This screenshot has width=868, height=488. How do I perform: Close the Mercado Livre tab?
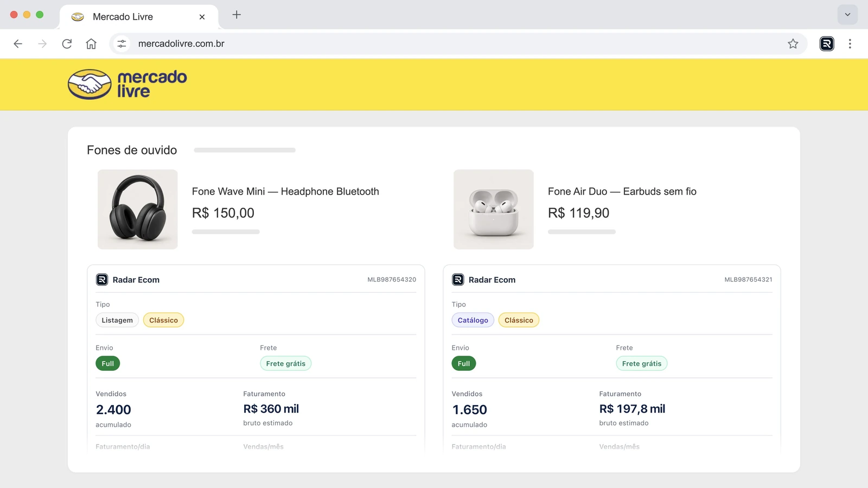(x=202, y=17)
